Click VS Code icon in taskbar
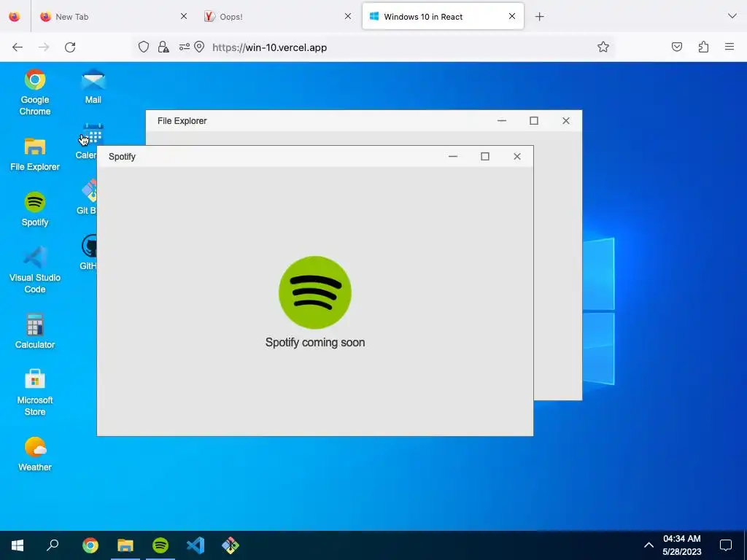The width and height of the screenshot is (747, 560). [x=196, y=545]
